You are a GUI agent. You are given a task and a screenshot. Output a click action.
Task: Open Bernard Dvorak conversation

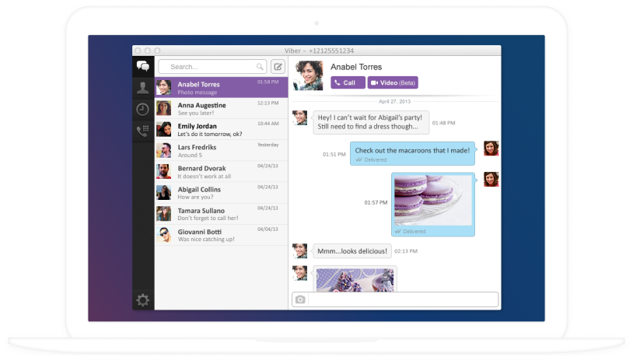click(x=222, y=171)
